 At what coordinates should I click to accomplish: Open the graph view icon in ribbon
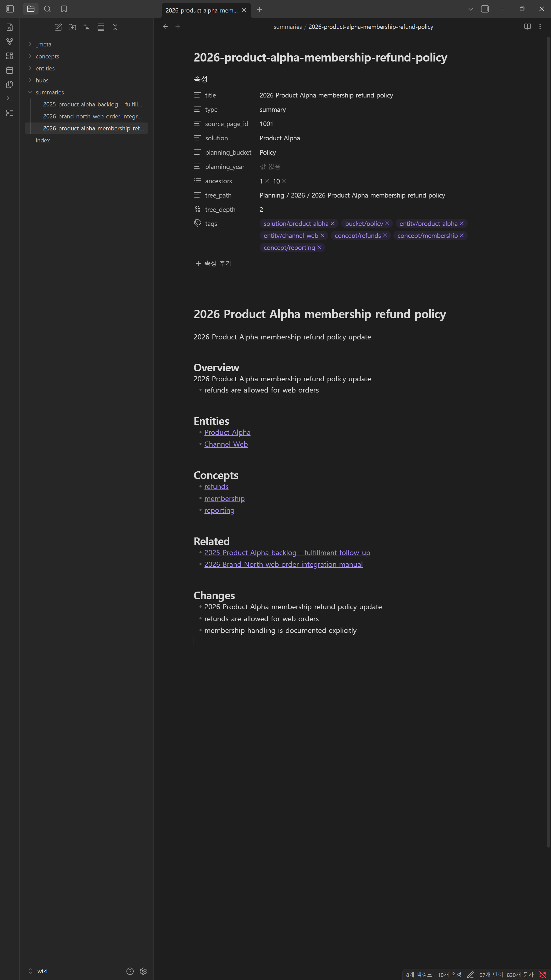click(x=10, y=41)
